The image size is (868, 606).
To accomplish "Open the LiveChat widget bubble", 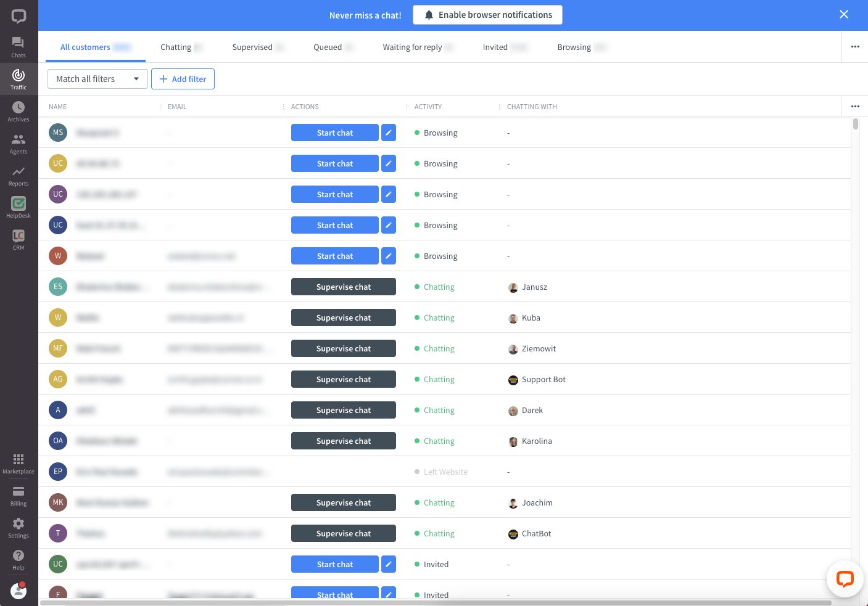I will 845,579.
